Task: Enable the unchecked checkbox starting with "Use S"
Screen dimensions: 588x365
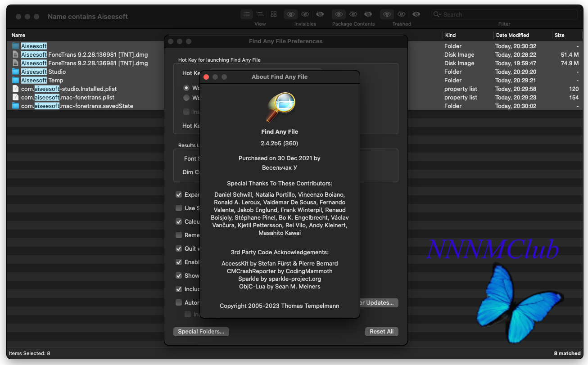Action: pyautogui.click(x=179, y=208)
